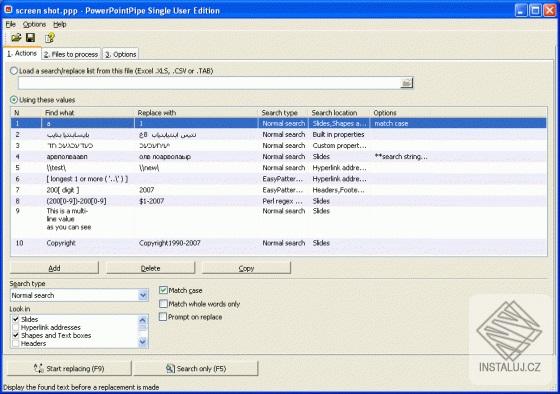560x394 pixels.
Task: Uncheck Shapes and Text boxes option
Action: [x=16, y=335]
